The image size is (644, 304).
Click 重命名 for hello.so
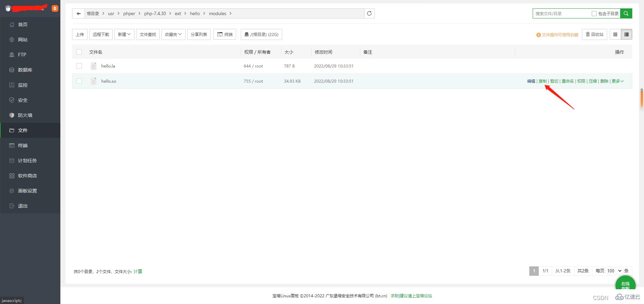point(568,81)
